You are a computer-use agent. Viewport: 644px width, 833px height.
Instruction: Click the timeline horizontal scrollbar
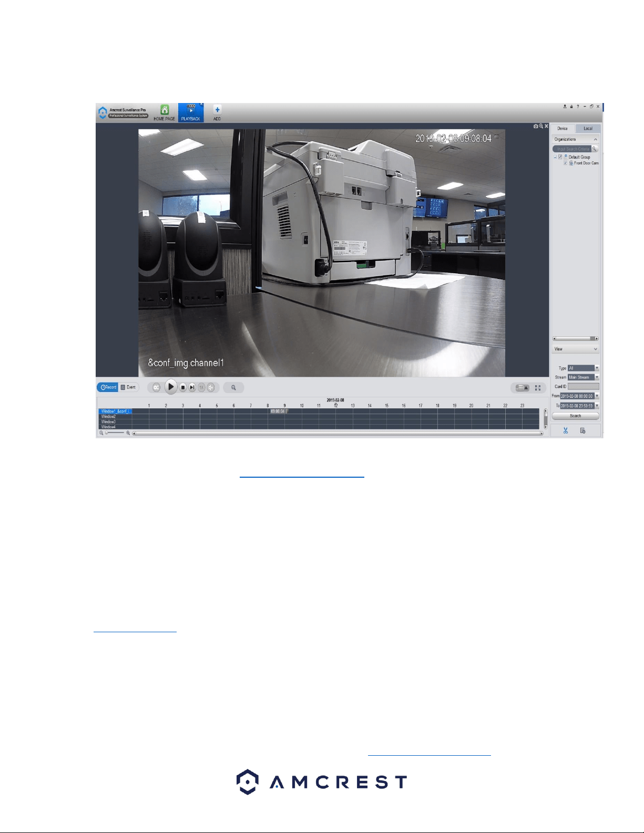point(338,434)
